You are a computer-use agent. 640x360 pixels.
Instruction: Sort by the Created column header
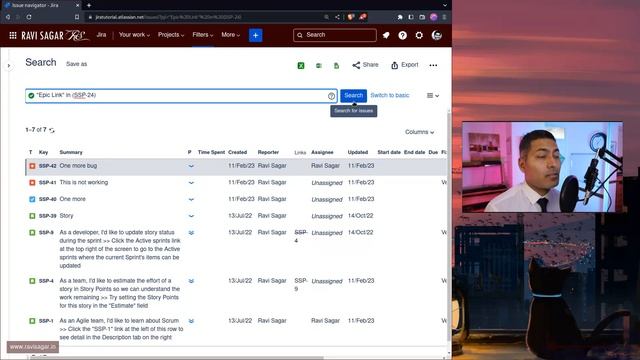[x=238, y=152]
